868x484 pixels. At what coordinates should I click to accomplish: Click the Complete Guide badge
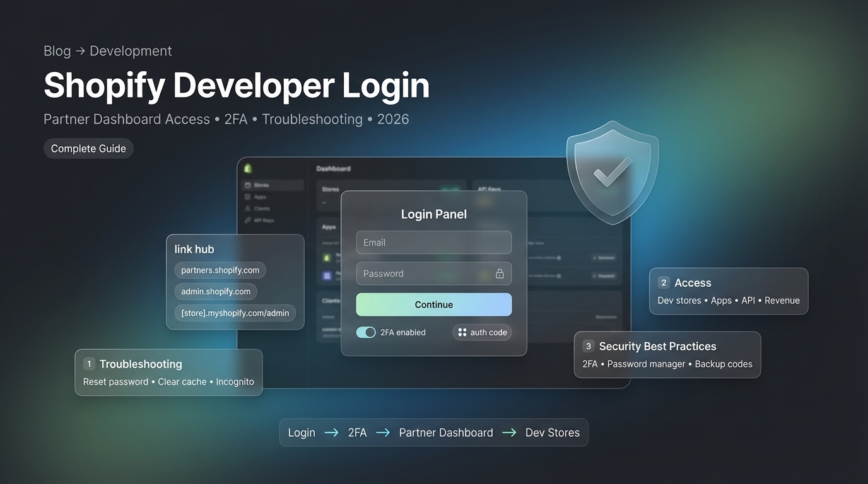pyautogui.click(x=88, y=148)
